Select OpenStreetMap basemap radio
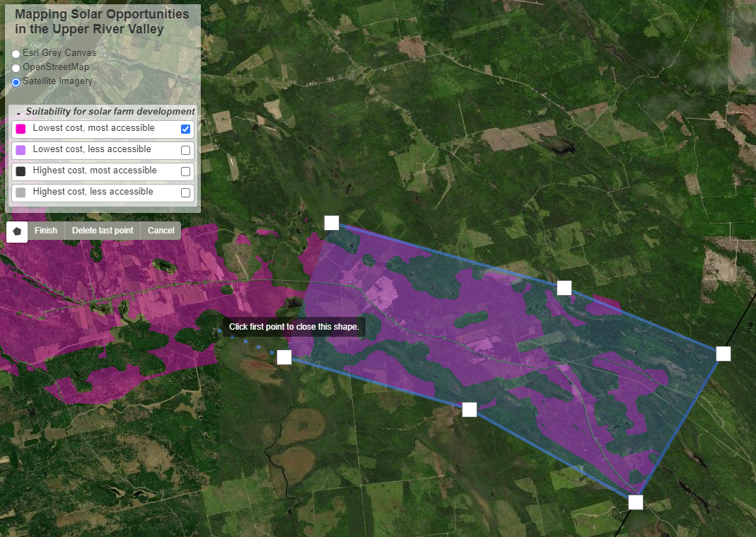Viewport: 756px width, 537px height. tap(16, 68)
